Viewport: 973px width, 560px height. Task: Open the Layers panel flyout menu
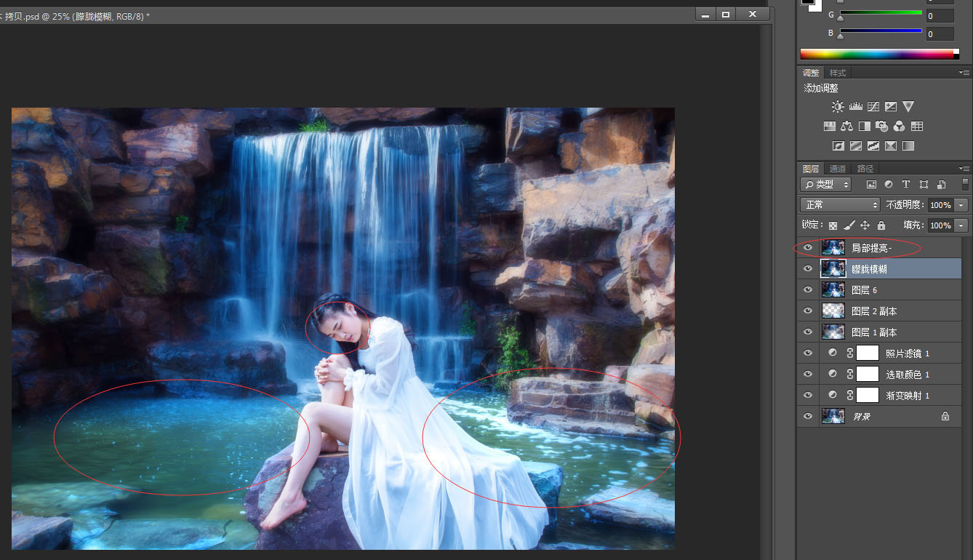[x=964, y=169]
